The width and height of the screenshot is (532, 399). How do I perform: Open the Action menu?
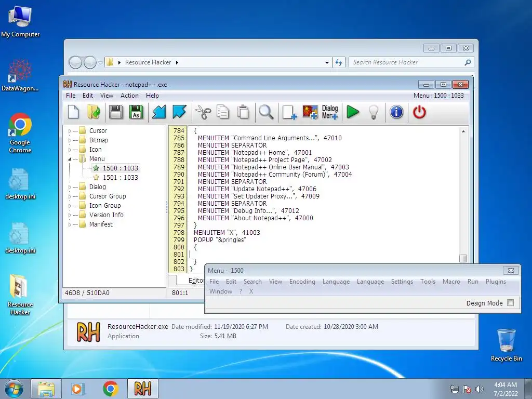pyautogui.click(x=129, y=96)
